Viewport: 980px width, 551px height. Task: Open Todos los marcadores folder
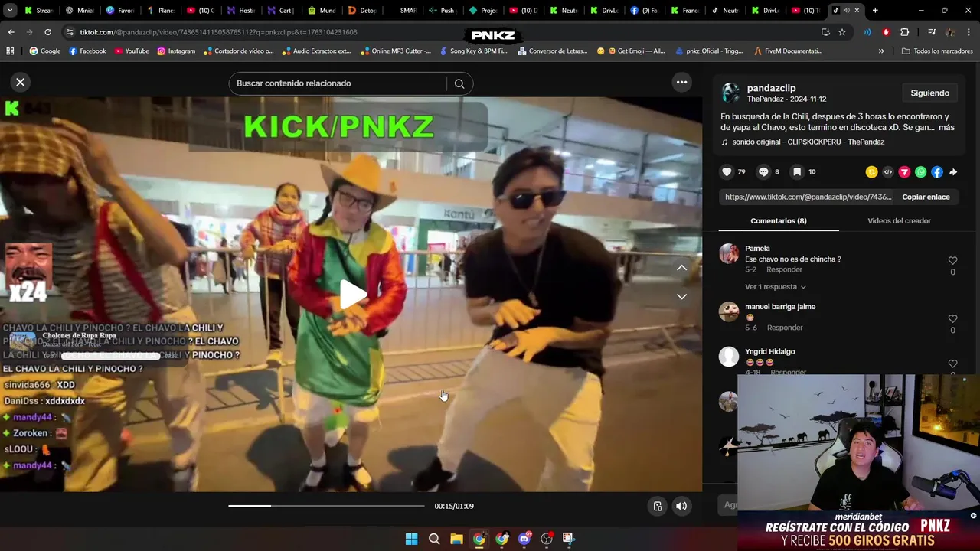[938, 51]
